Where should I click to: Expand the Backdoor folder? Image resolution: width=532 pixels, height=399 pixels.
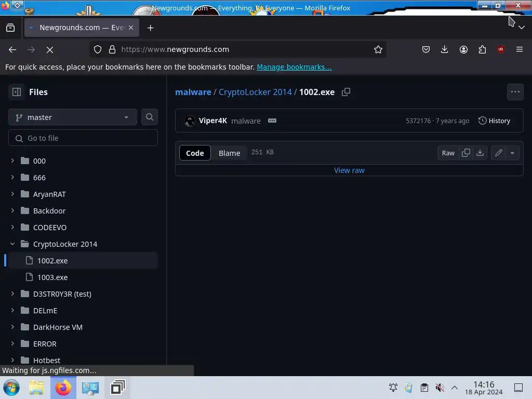point(12,210)
